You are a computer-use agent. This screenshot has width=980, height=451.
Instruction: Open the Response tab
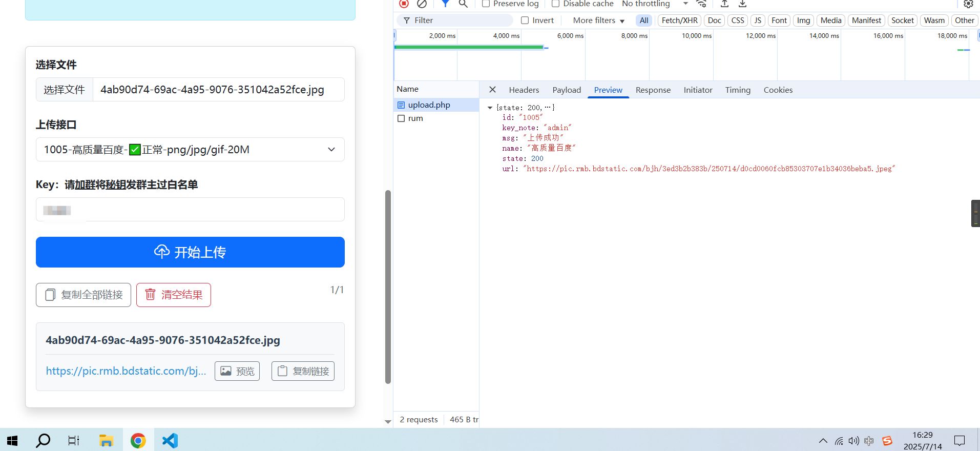pyautogui.click(x=653, y=90)
